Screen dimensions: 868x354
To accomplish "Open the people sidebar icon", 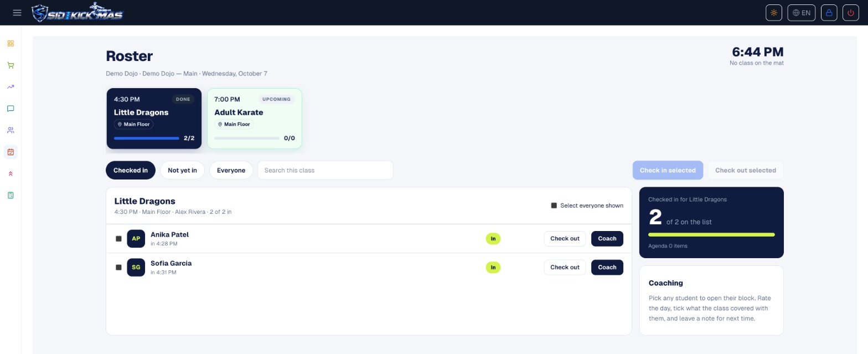I will (11, 130).
